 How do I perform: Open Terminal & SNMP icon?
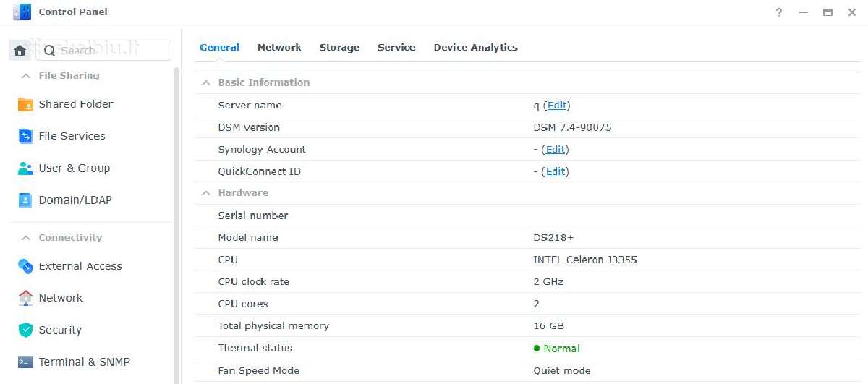[25, 362]
